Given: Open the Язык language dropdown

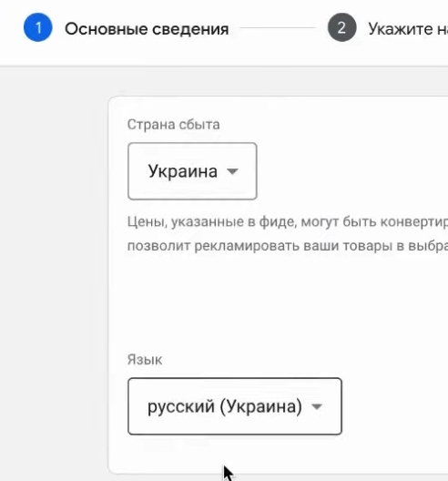Looking at the screenshot, I should click(235, 406).
